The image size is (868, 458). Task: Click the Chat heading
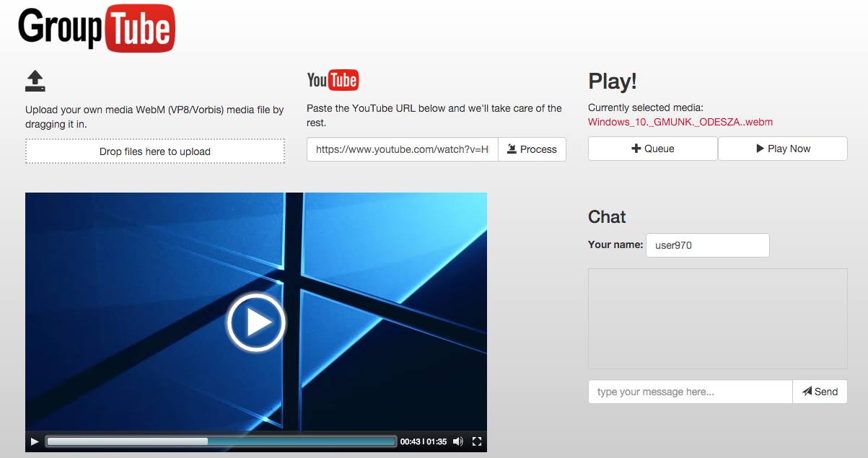(x=607, y=216)
